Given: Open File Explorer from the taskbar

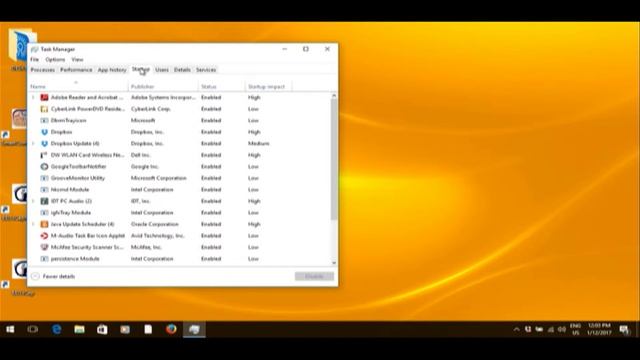Looking at the screenshot, I should click(x=79, y=329).
